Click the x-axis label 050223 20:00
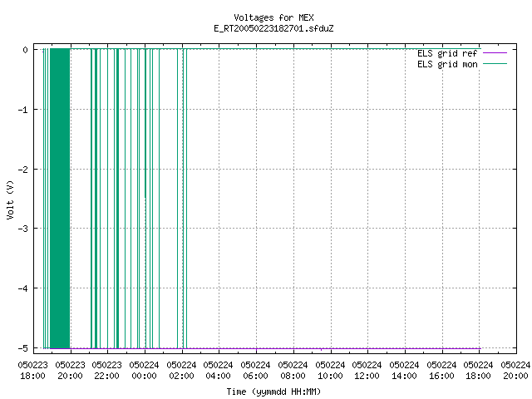This screenshot has height=399, width=532. click(x=70, y=371)
